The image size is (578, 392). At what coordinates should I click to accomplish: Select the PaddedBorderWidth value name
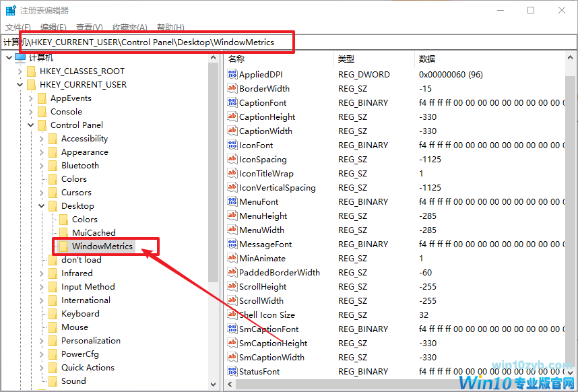[280, 273]
